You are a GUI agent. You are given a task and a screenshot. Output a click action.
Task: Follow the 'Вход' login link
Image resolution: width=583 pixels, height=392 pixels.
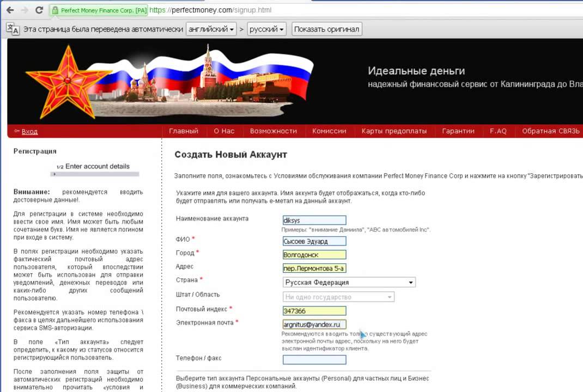click(29, 132)
